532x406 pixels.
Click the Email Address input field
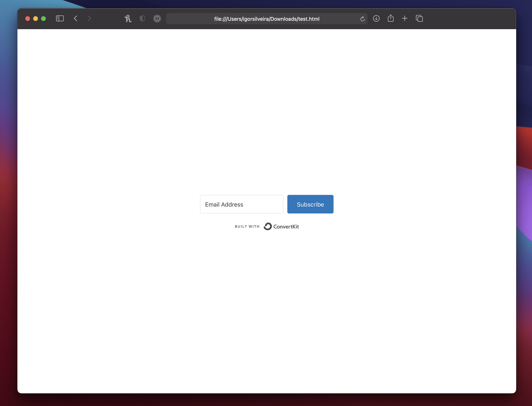(x=241, y=204)
